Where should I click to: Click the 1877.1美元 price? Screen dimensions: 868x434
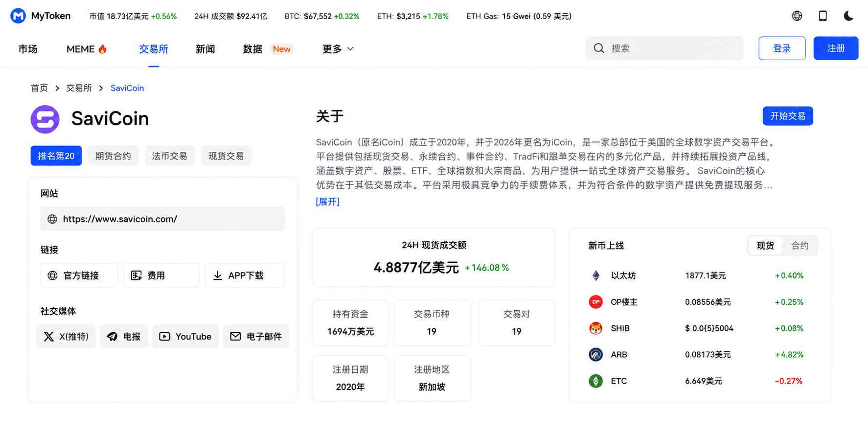tap(706, 275)
